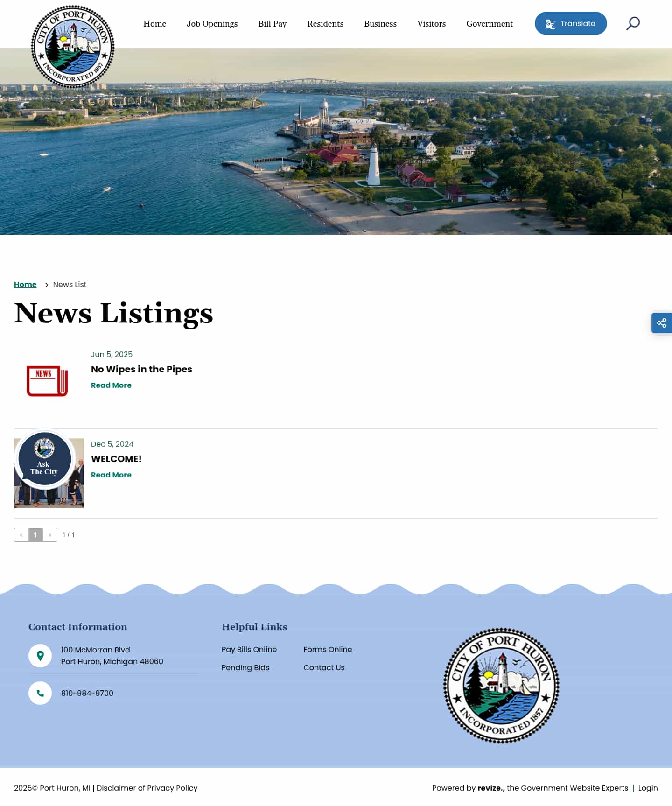
Task: Click the Translate button
Action: pos(571,23)
